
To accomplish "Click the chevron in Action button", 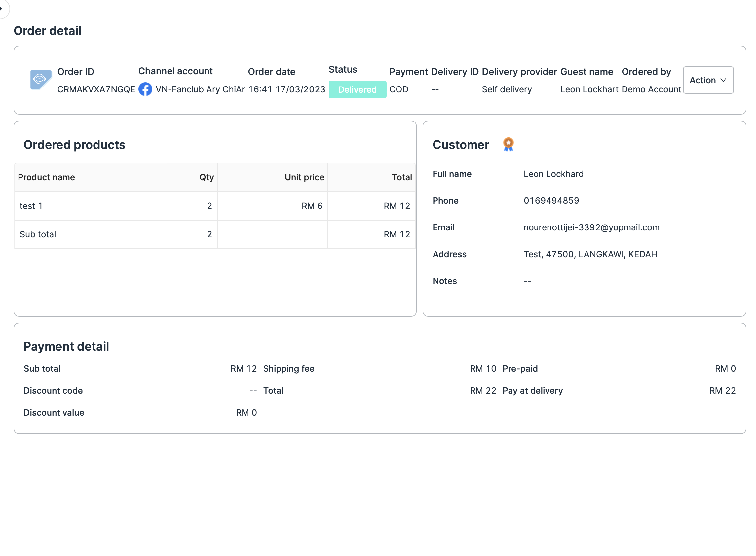I will (x=723, y=81).
